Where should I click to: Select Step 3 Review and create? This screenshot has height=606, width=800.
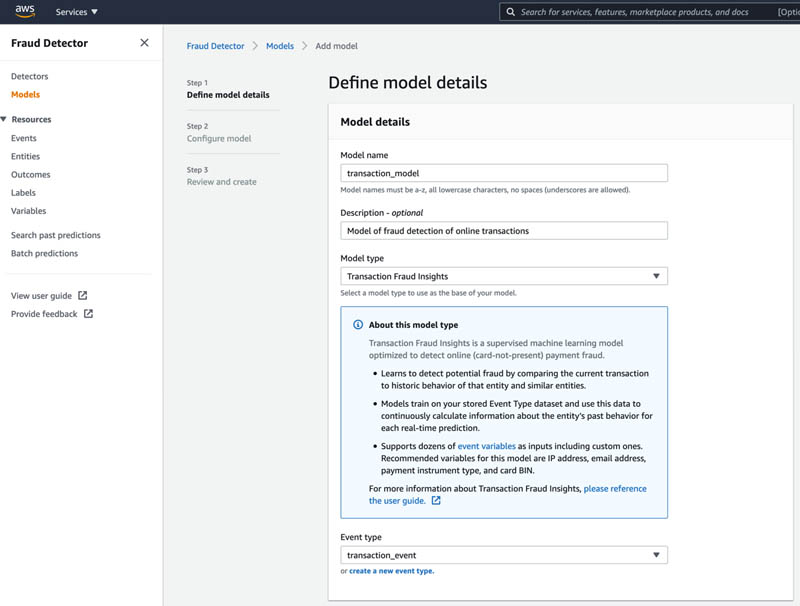point(221,176)
